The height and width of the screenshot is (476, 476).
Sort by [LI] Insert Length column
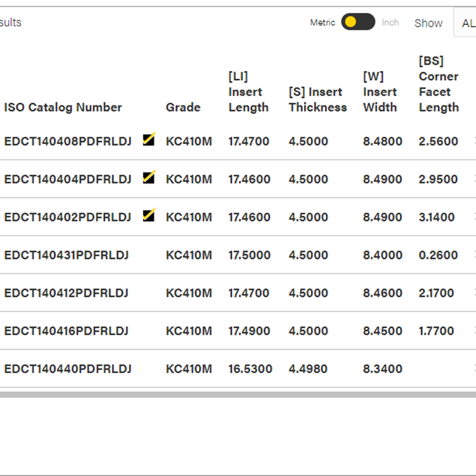pyautogui.click(x=248, y=92)
